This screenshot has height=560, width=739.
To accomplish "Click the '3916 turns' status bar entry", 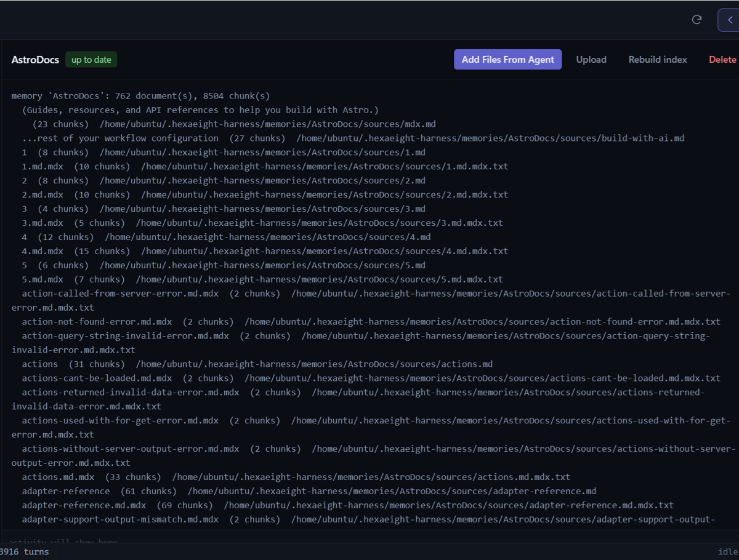I will click(x=25, y=551).
